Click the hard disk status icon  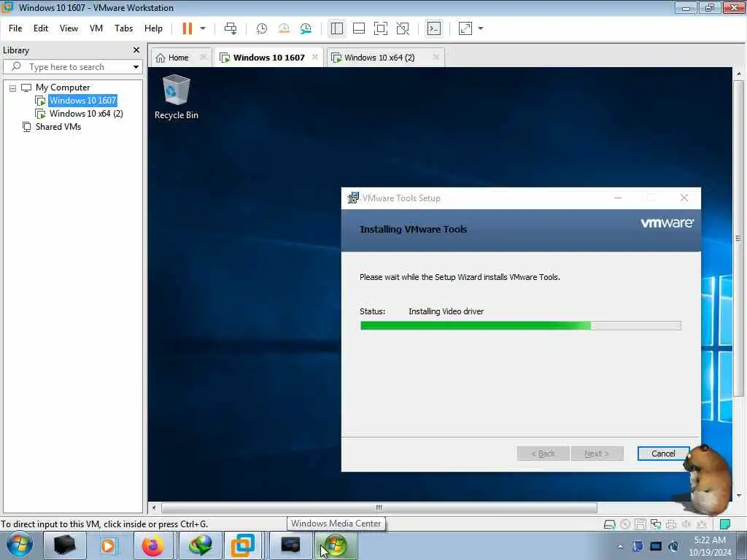pyautogui.click(x=609, y=524)
